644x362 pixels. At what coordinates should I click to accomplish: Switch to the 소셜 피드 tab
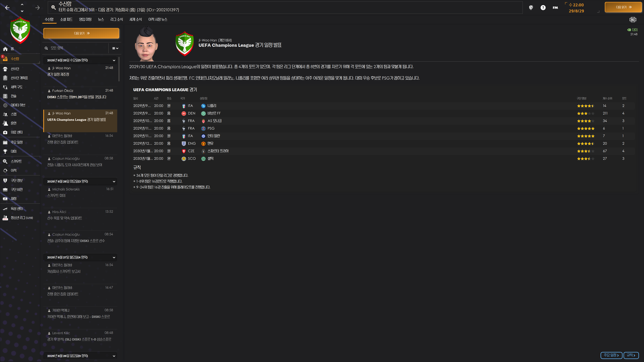click(x=66, y=19)
